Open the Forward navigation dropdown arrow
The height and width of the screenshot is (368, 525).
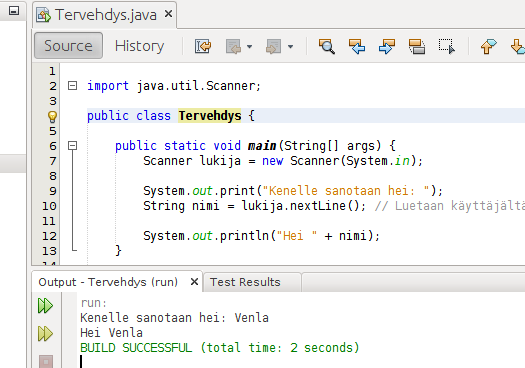[290, 47]
